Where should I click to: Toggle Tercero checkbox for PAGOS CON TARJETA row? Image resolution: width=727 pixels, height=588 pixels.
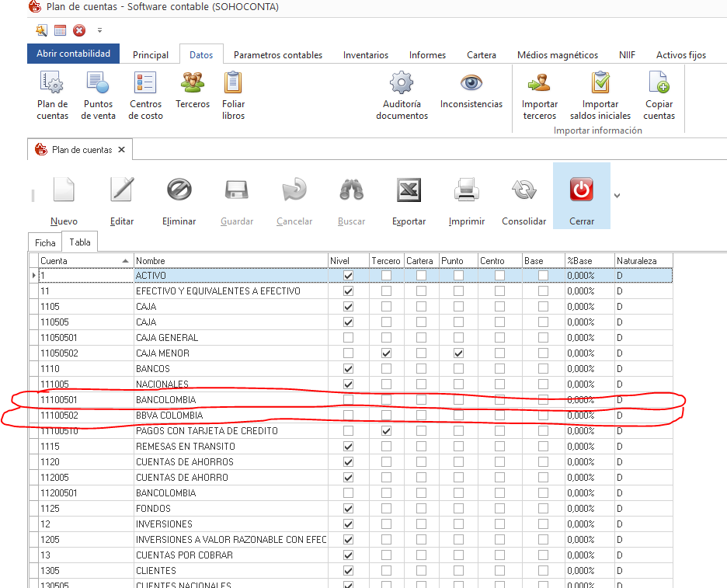pyautogui.click(x=386, y=431)
